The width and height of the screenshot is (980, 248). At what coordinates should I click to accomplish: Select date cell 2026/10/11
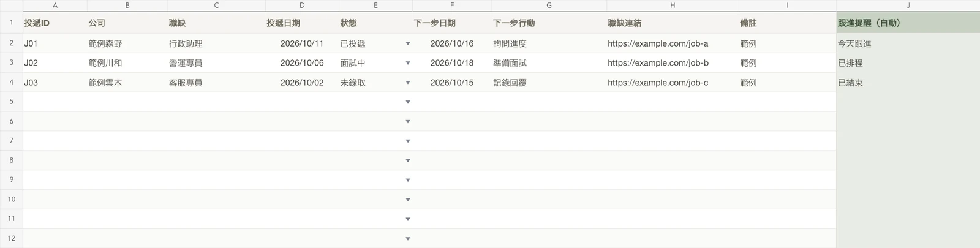(302, 43)
